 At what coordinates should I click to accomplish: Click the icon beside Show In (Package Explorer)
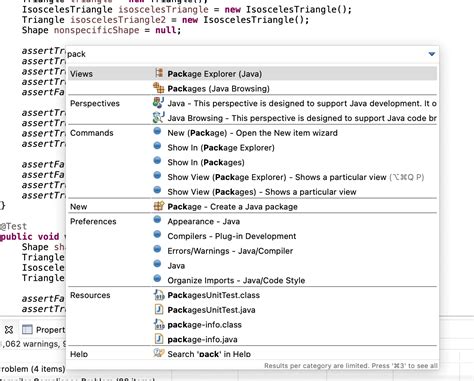(157, 146)
